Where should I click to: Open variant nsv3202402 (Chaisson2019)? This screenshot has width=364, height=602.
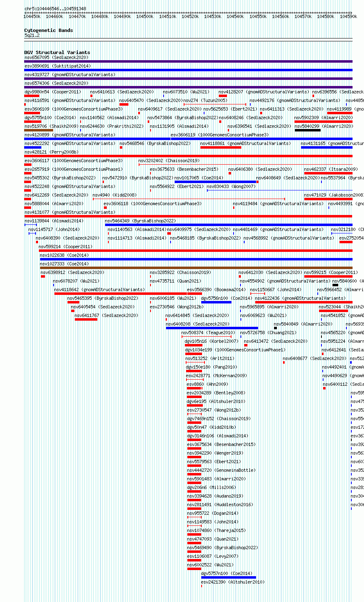point(169,161)
